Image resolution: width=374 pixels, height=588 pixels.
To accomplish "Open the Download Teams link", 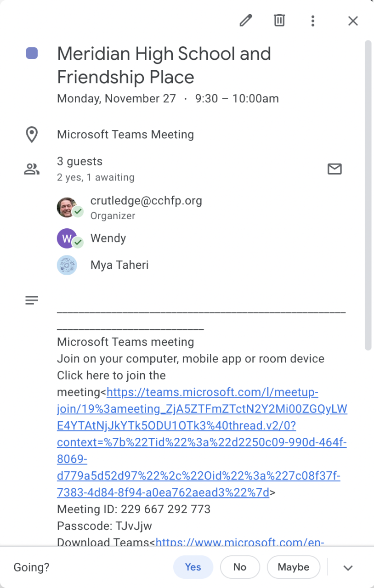I will pyautogui.click(x=240, y=542).
